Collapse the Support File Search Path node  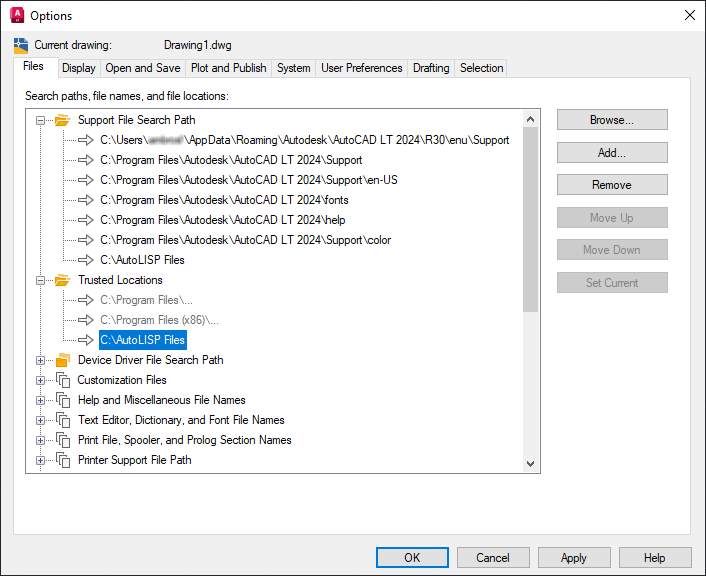click(41, 120)
